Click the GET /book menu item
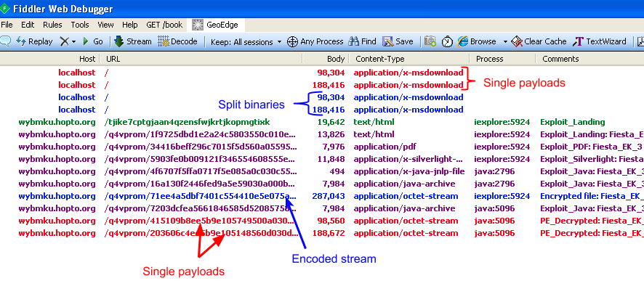The height and width of the screenshot is (286, 644). [x=164, y=25]
